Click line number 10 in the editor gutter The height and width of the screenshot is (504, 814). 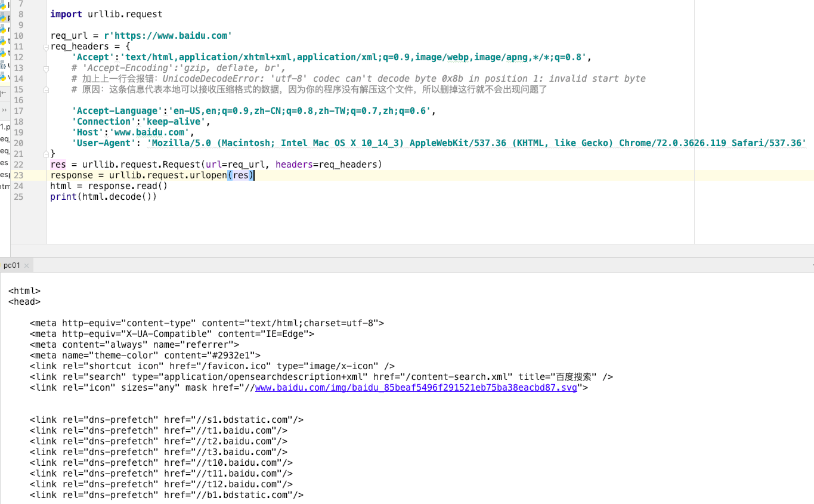18,35
